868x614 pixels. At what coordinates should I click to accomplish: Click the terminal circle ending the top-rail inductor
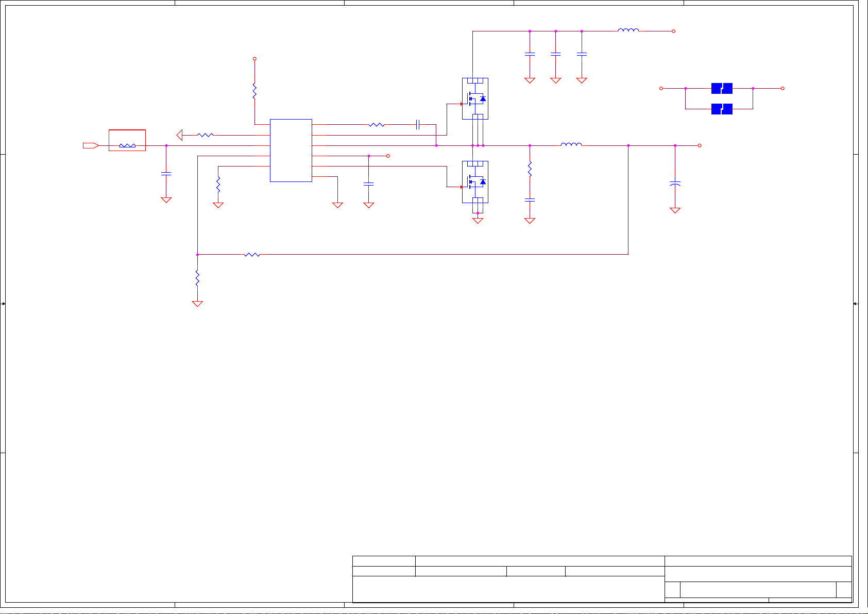click(673, 31)
